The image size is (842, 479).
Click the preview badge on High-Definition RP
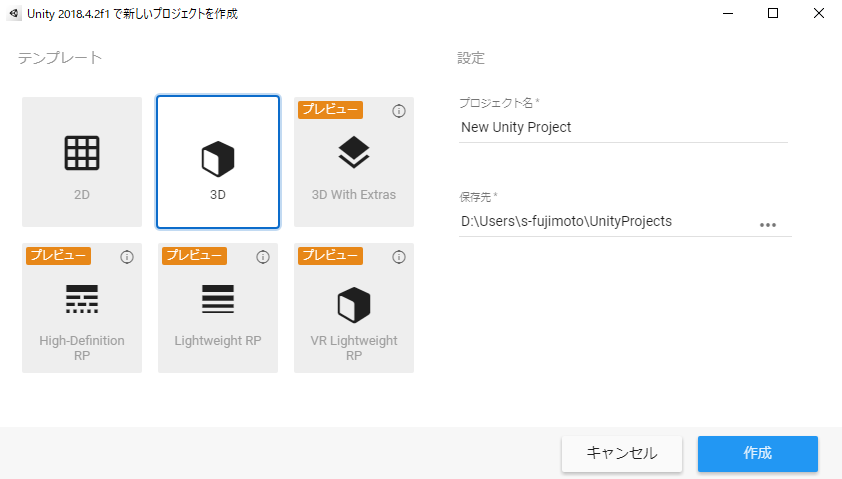(58, 256)
